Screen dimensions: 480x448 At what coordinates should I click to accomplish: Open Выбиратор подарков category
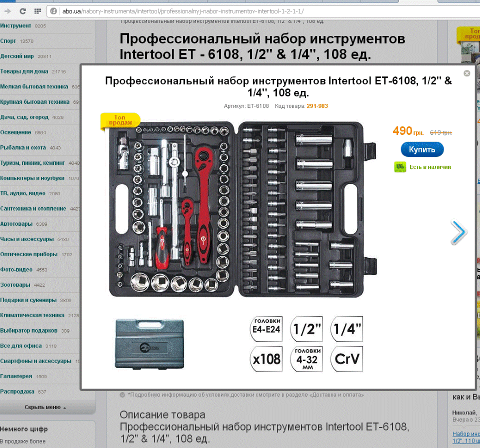pyautogui.click(x=29, y=331)
